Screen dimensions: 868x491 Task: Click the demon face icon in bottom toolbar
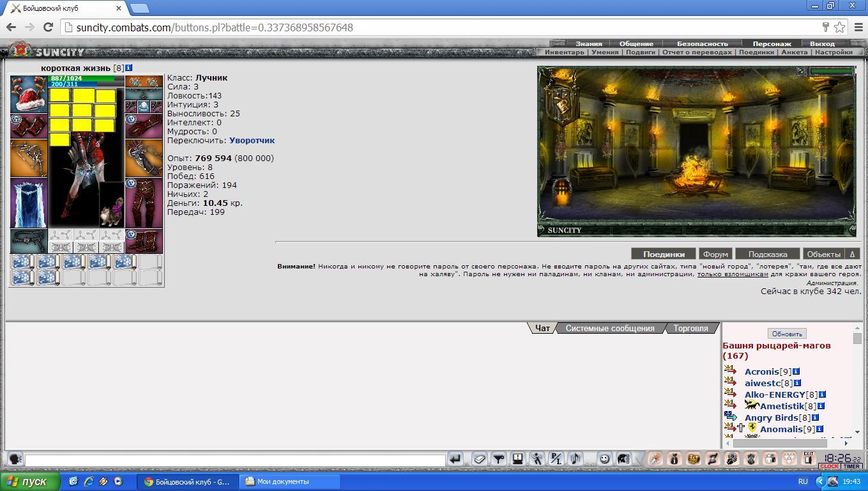tap(751, 458)
